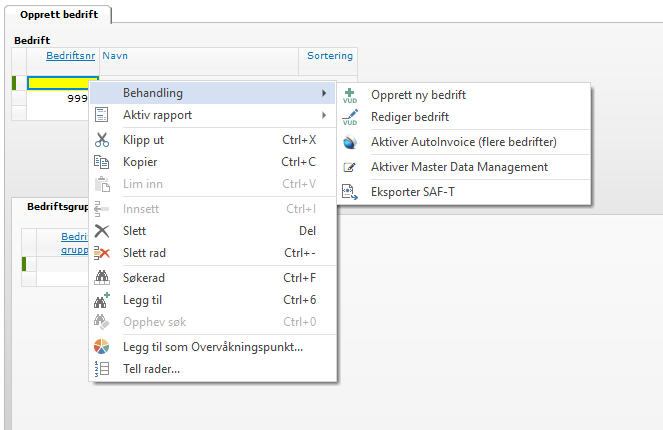This screenshot has width=663, height=430.
Task: Click the Bedriftsnr column header link
Action: 71,55
